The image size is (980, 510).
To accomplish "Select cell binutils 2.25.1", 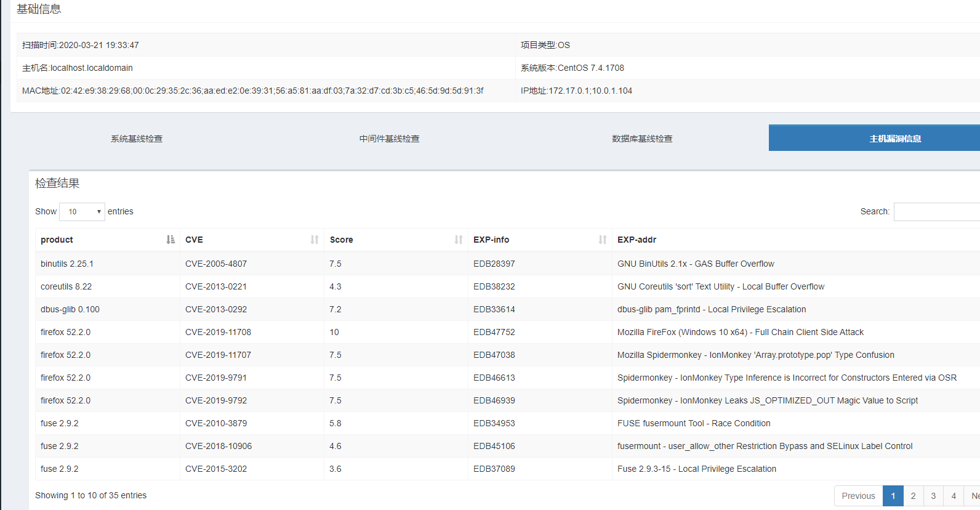I will tap(67, 264).
